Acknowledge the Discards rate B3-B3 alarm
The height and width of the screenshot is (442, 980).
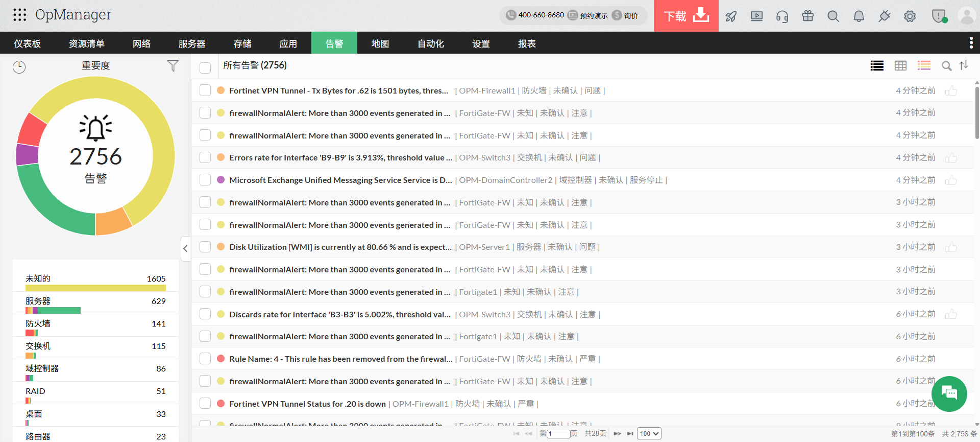[951, 314]
